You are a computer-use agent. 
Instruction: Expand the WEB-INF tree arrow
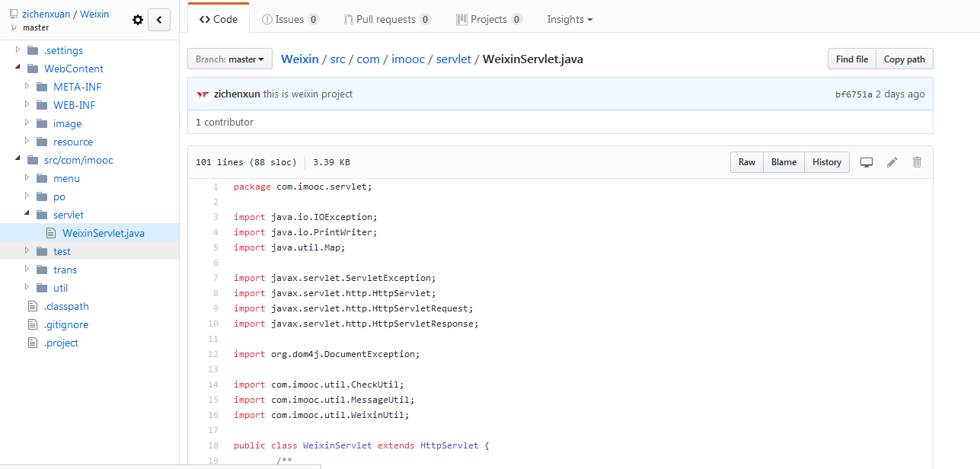pyautogui.click(x=27, y=105)
